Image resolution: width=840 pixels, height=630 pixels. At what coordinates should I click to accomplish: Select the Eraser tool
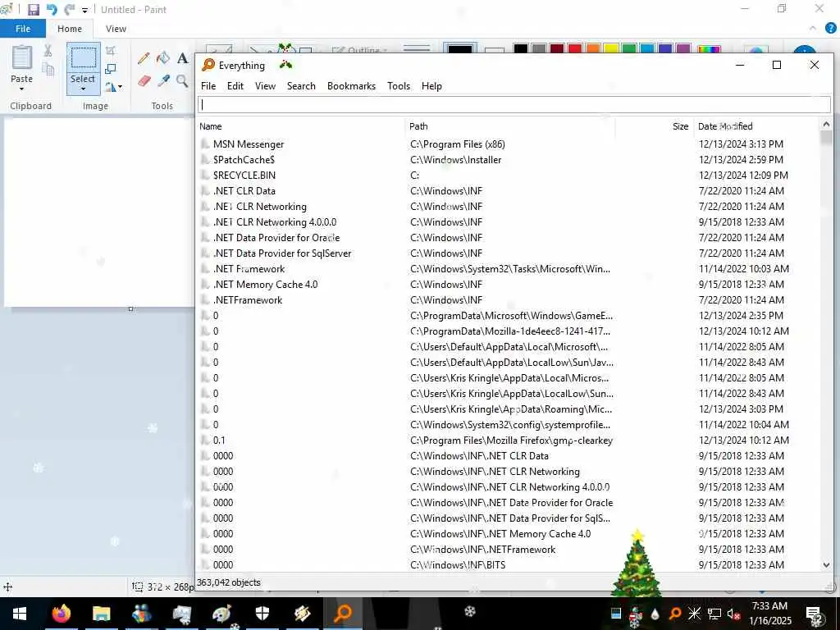(x=144, y=81)
